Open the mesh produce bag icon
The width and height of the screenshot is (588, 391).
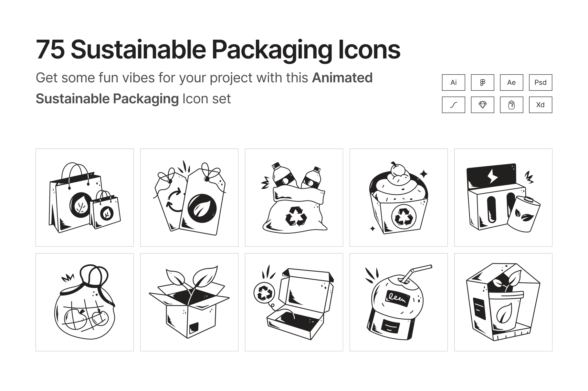click(x=85, y=302)
